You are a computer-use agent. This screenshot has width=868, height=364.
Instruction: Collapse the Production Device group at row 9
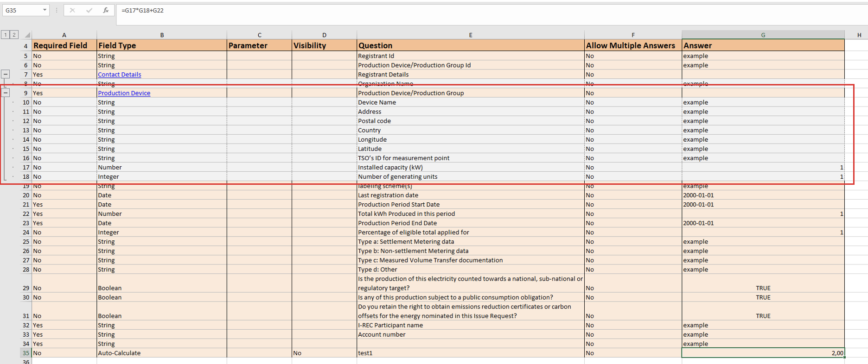(6, 93)
